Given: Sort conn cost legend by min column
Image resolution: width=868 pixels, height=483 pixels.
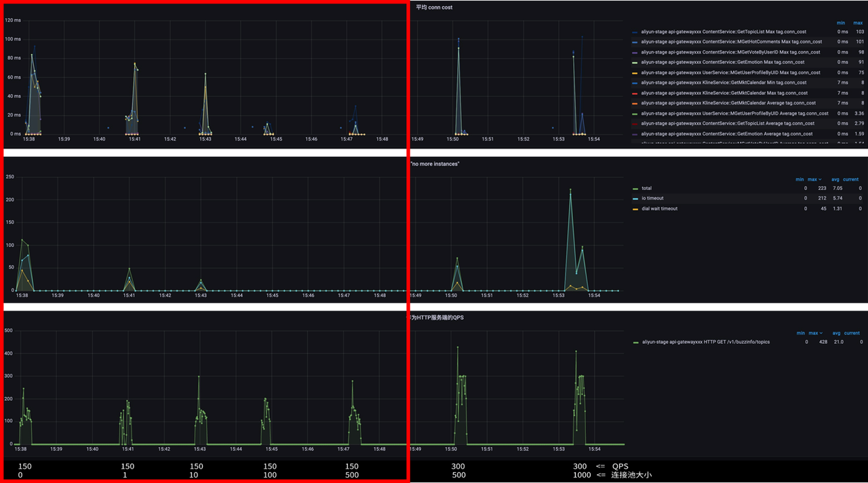Looking at the screenshot, I should click(841, 23).
